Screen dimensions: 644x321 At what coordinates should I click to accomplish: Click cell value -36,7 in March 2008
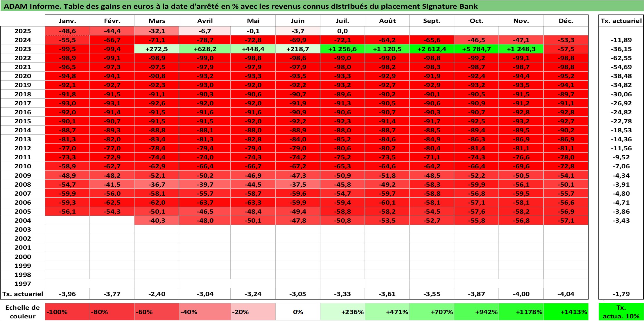tap(157, 185)
